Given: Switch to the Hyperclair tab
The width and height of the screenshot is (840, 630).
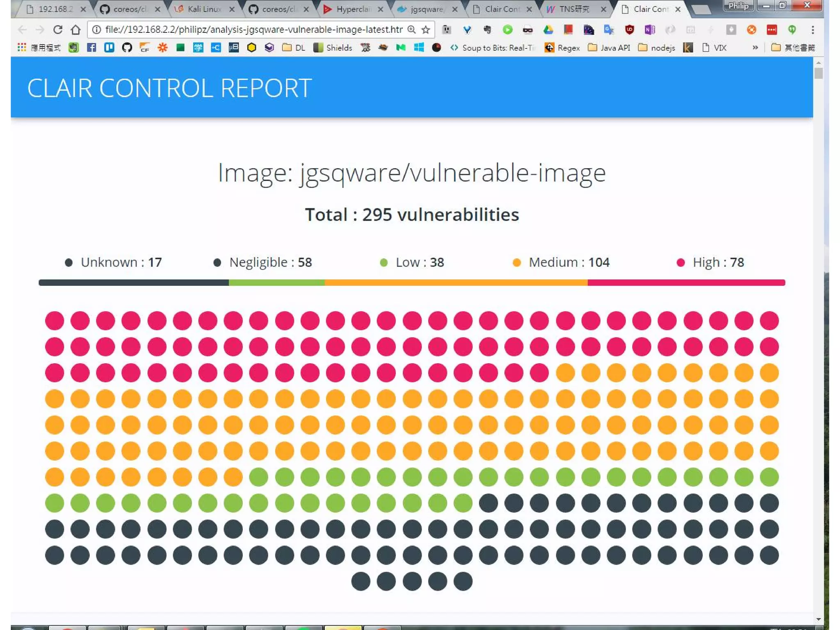Looking at the screenshot, I should click(353, 9).
